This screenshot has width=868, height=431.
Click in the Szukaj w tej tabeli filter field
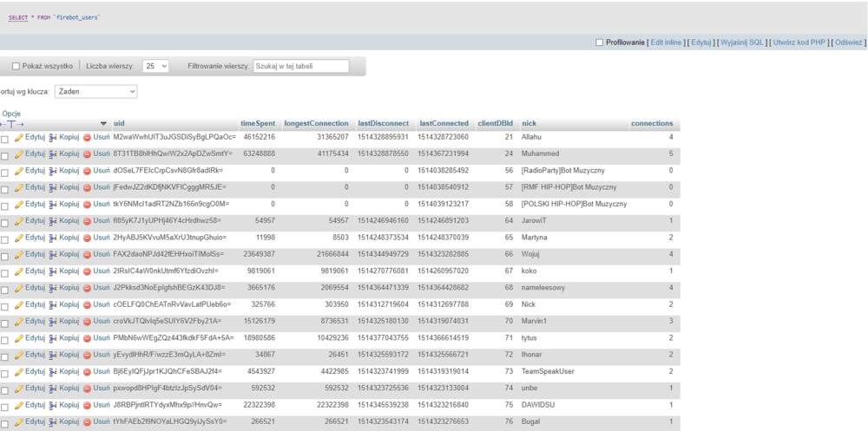point(301,66)
